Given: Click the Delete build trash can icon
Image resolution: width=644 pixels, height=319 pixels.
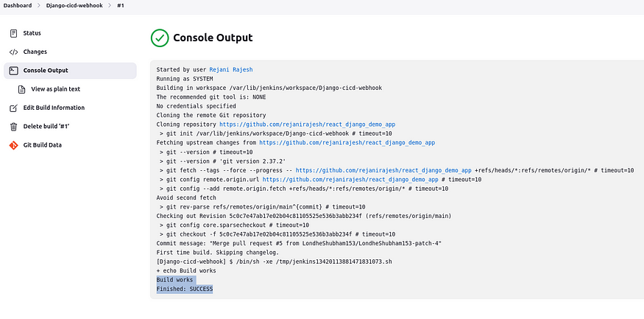Looking at the screenshot, I should coord(13,127).
